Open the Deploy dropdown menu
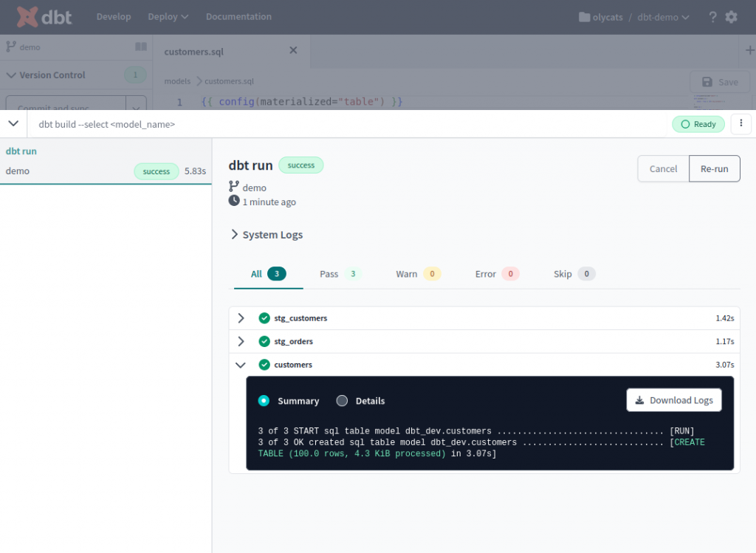Image resolution: width=756 pixels, height=553 pixels. [168, 17]
